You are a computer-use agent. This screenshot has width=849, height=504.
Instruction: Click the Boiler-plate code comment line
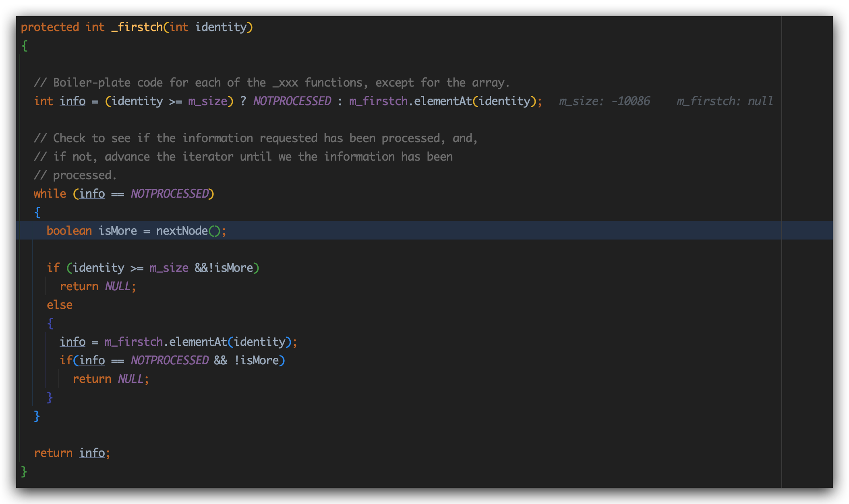point(271,83)
